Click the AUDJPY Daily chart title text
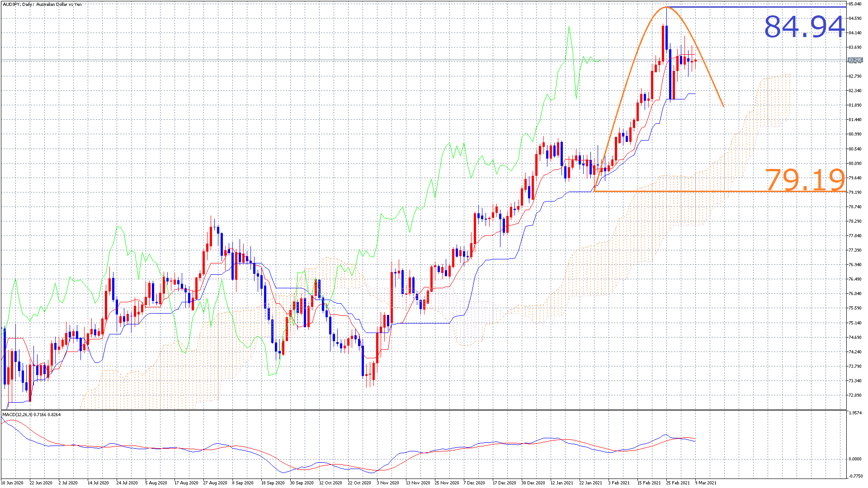Viewport: 868px width, 488px height. pos(42,5)
